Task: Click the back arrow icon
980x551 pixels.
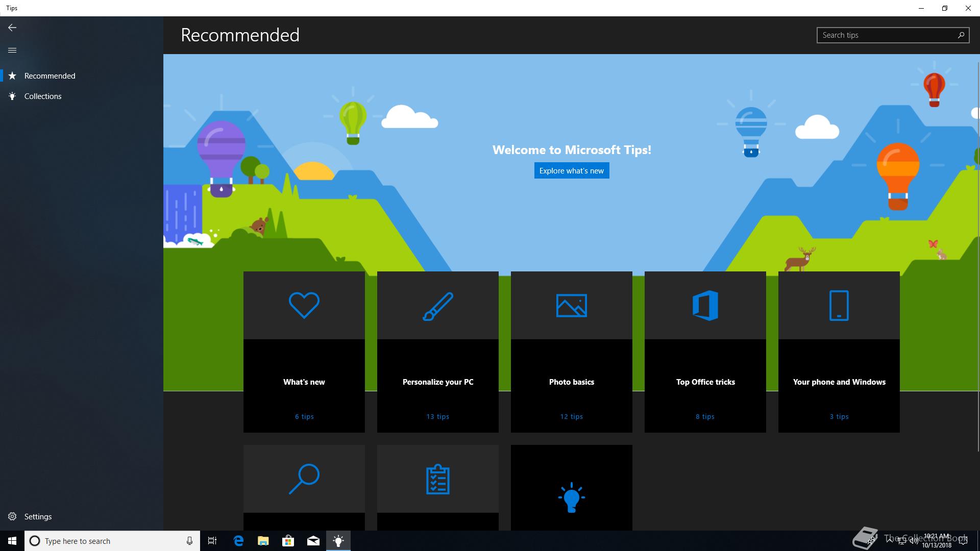Action: (12, 28)
